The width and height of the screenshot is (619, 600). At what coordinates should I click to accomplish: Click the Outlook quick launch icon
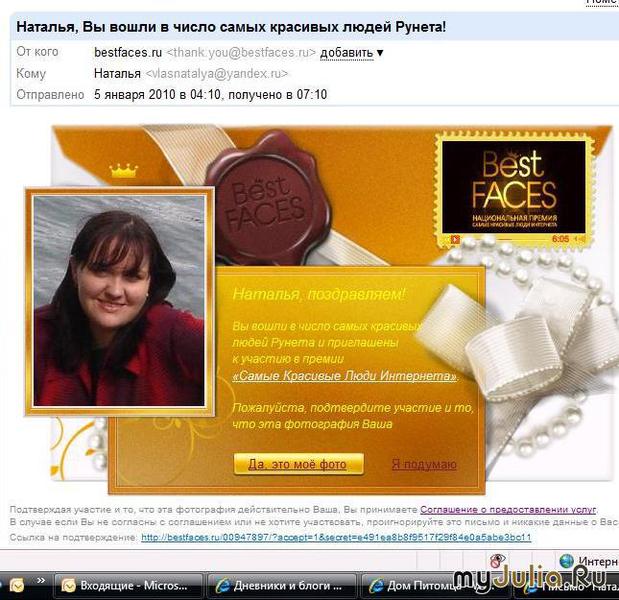click(16, 585)
